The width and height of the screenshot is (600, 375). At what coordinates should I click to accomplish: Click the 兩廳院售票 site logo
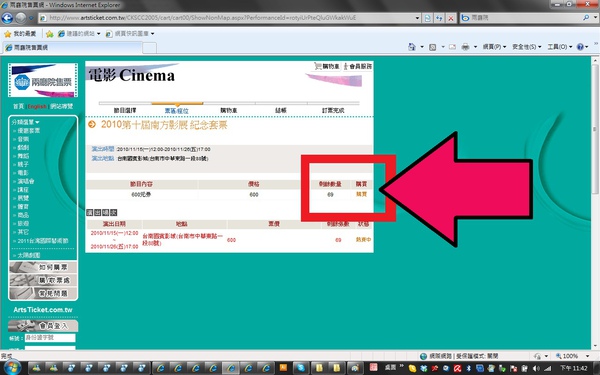[x=43, y=80]
